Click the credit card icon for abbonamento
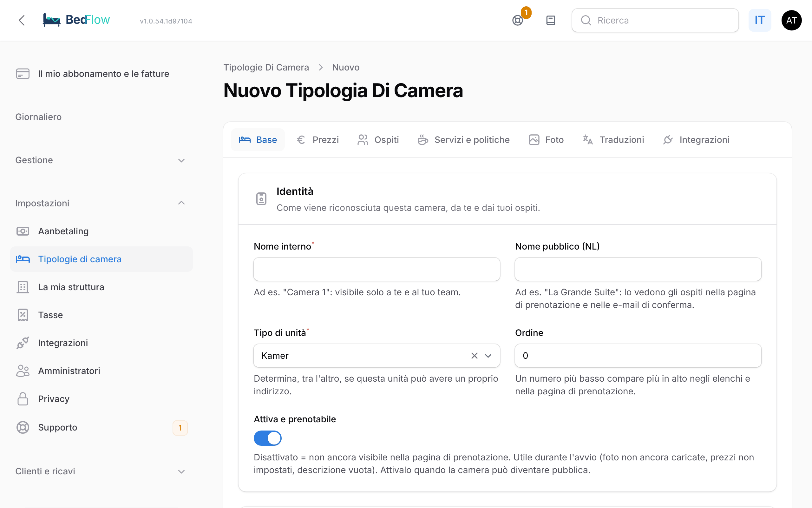The width and height of the screenshot is (812, 508). [x=23, y=74]
